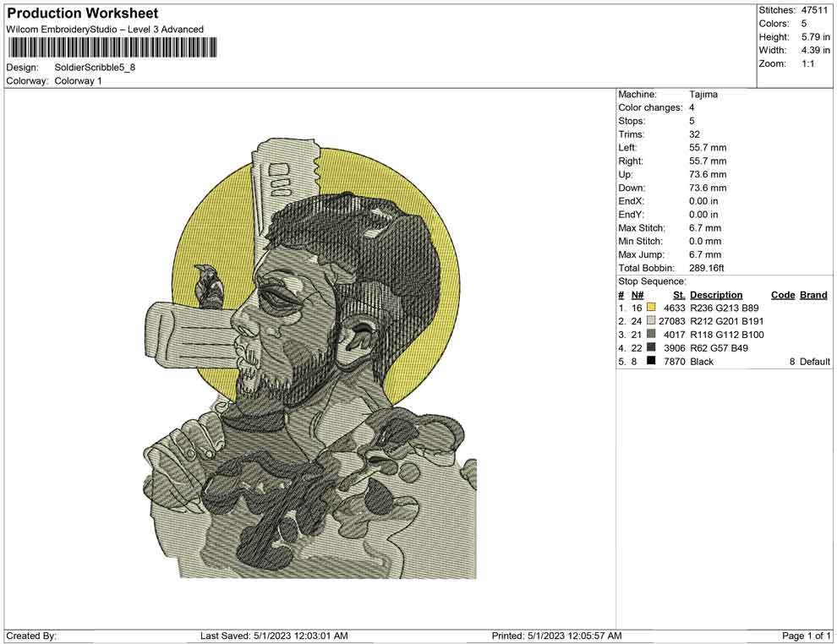
Task: Click the barcode under the worksheet title
Action: tap(112, 47)
